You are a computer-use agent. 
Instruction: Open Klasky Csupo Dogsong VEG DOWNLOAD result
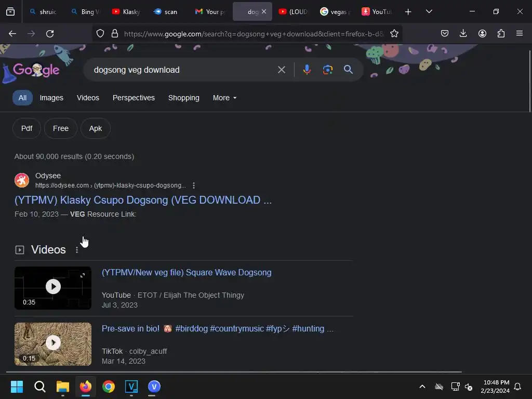click(x=143, y=200)
